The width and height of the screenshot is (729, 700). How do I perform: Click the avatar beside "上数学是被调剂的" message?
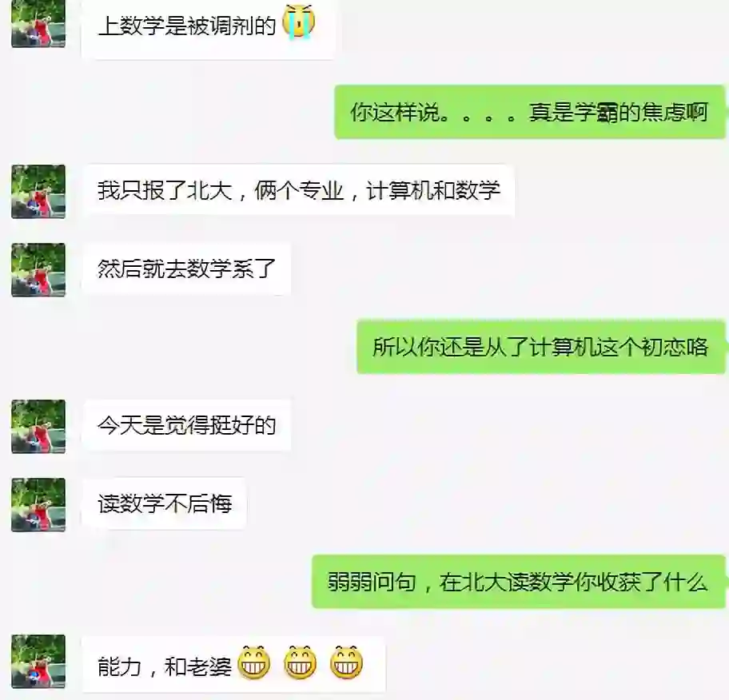38,23
